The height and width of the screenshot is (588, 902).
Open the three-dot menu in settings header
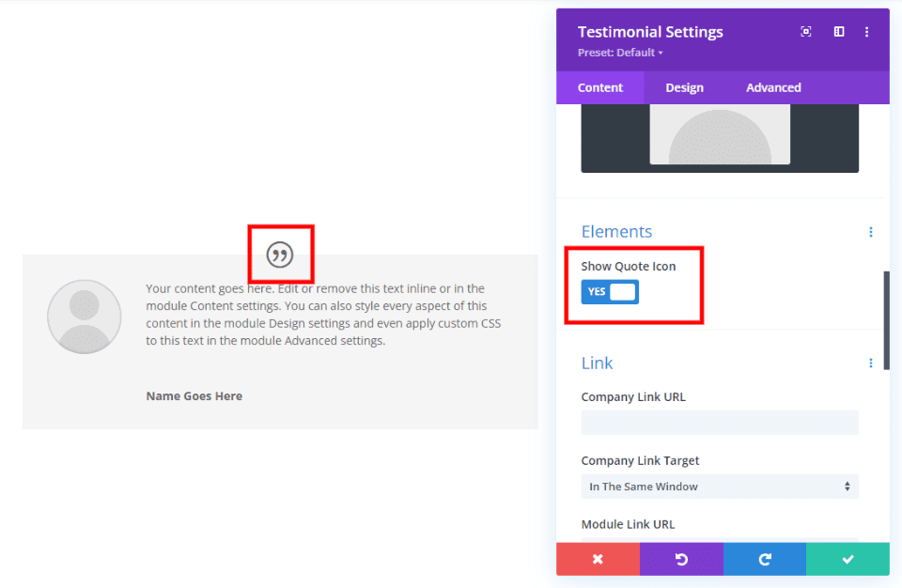(x=866, y=31)
